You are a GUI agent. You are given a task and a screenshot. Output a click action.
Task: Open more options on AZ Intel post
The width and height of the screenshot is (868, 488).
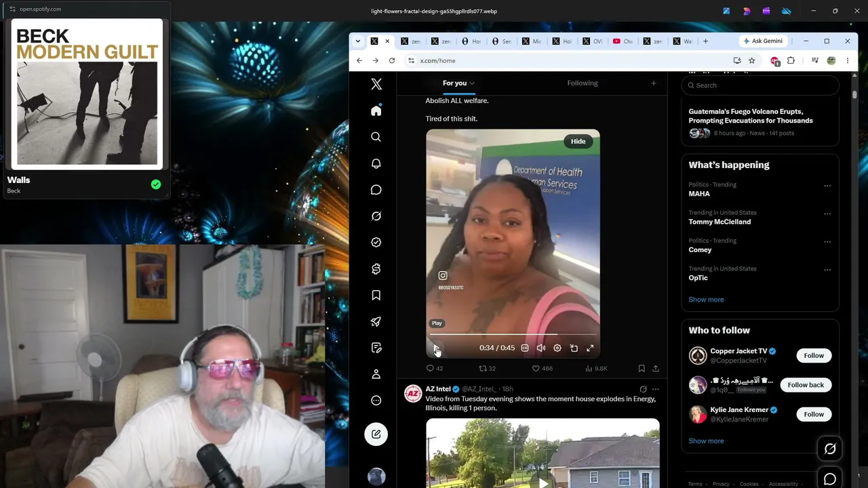[x=655, y=389]
